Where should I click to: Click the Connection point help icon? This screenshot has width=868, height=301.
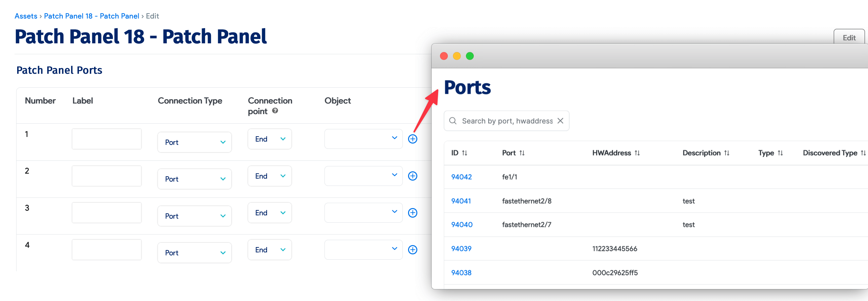click(x=275, y=111)
